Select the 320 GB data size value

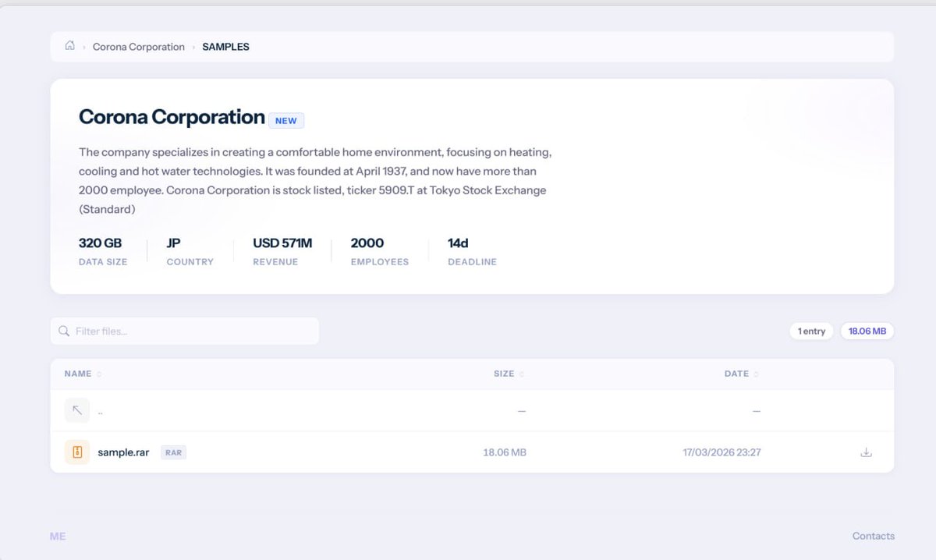coord(101,243)
